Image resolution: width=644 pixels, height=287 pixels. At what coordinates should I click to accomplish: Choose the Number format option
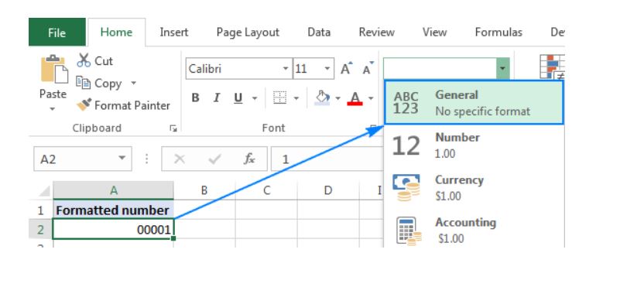tap(474, 145)
